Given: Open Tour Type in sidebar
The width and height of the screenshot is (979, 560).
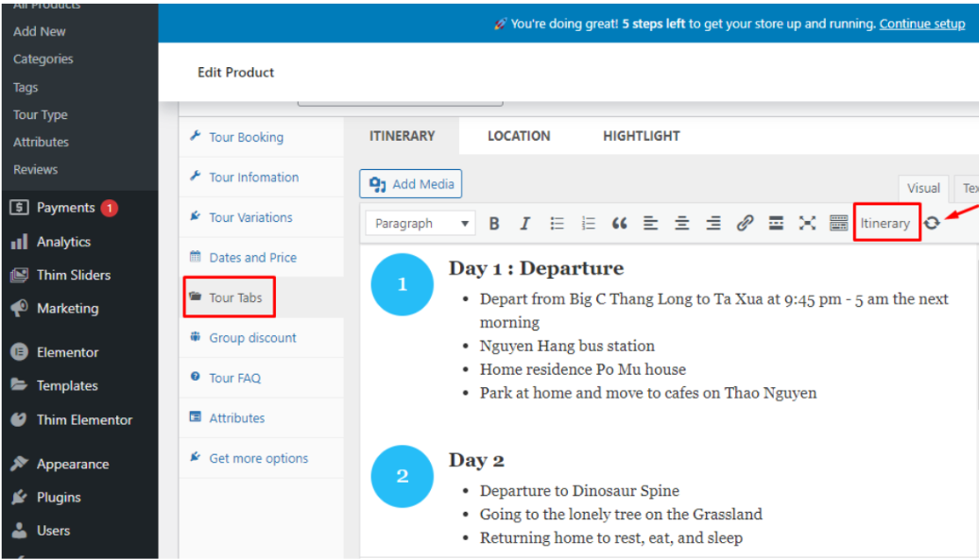Looking at the screenshot, I should point(40,115).
